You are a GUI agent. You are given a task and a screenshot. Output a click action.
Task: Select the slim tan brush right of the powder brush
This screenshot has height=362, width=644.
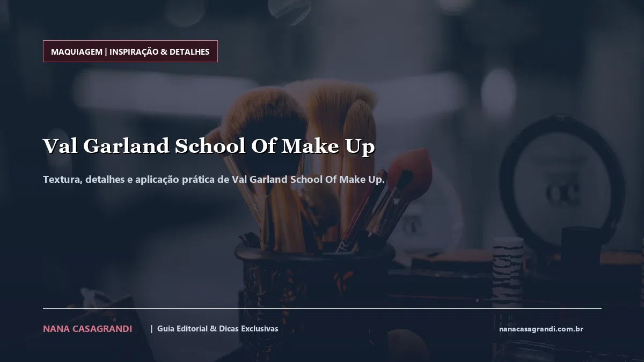pyautogui.click(x=358, y=161)
